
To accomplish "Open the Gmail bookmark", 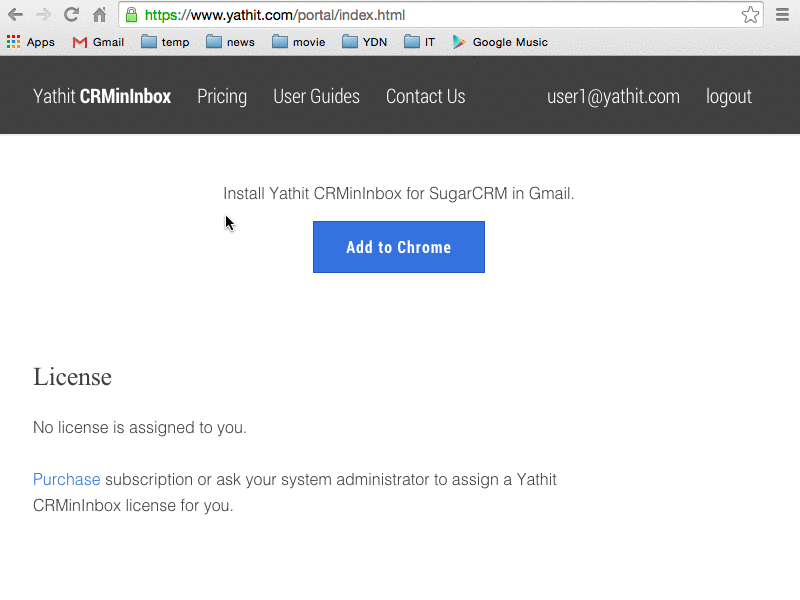I will [x=98, y=42].
